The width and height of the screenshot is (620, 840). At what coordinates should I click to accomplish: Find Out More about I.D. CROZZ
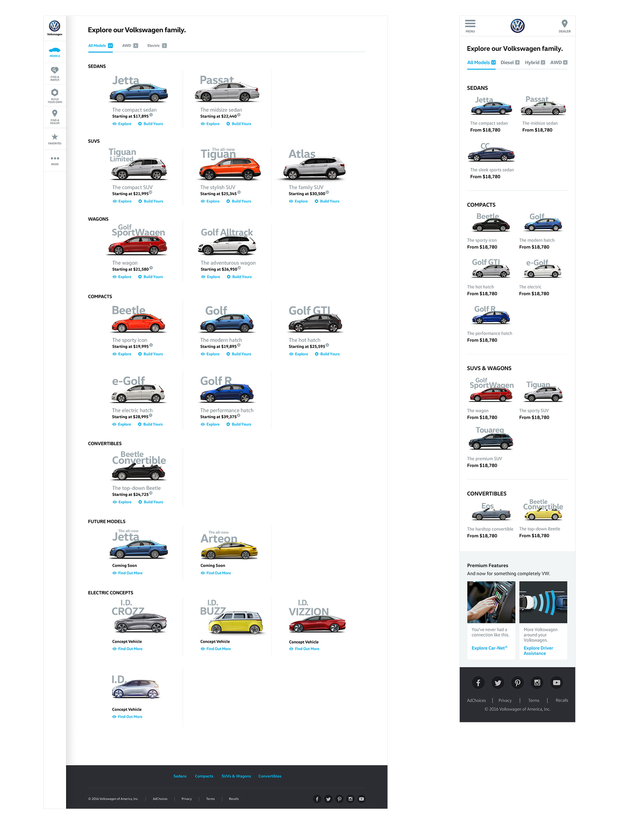(x=128, y=649)
